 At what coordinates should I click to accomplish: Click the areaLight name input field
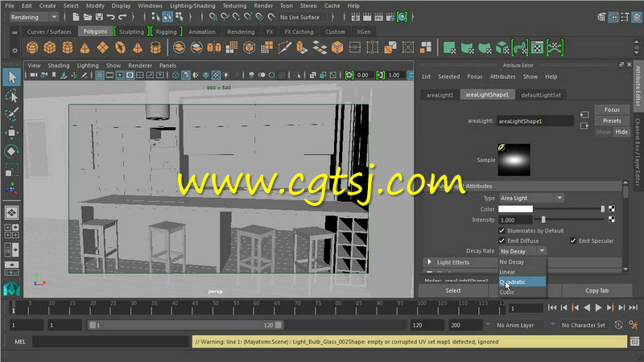[x=535, y=121]
